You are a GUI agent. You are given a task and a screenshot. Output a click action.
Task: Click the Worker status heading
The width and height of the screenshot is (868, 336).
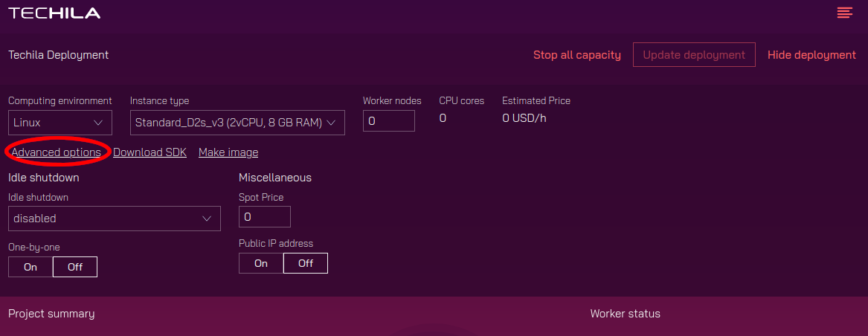pyautogui.click(x=625, y=314)
